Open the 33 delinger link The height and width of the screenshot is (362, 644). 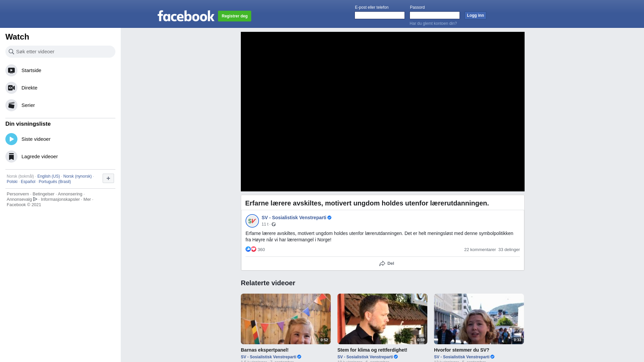[x=509, y=250]
